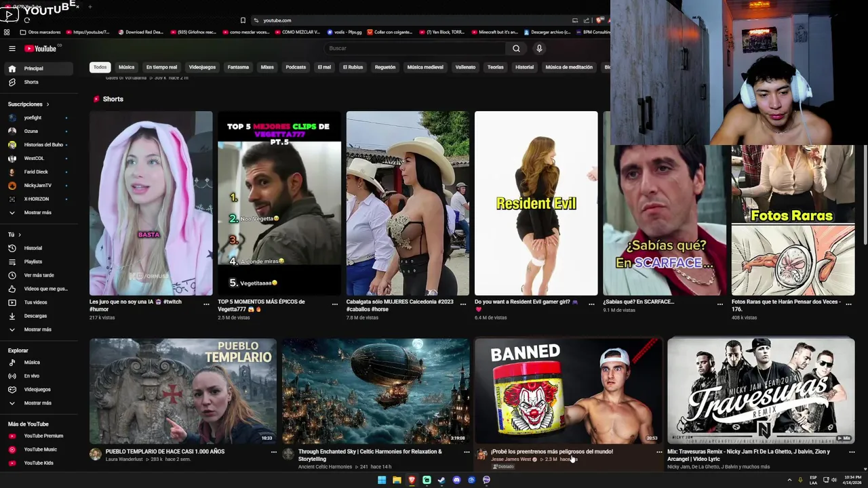
Task: Open Principal home in the sidebar
Action: pyautogui.click(x=37, y=68)
